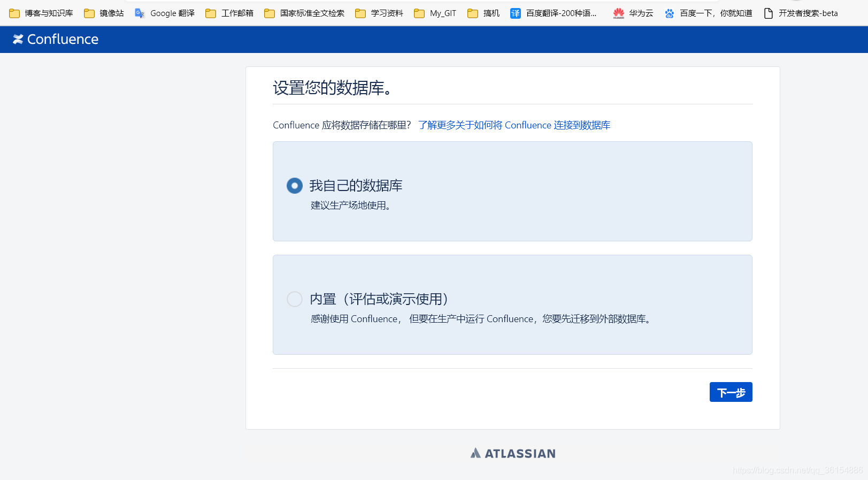The height and width of the screenshot is (480, 868).
Task: Open the 镜像站 bookmark folder
Action: (104, 13)
